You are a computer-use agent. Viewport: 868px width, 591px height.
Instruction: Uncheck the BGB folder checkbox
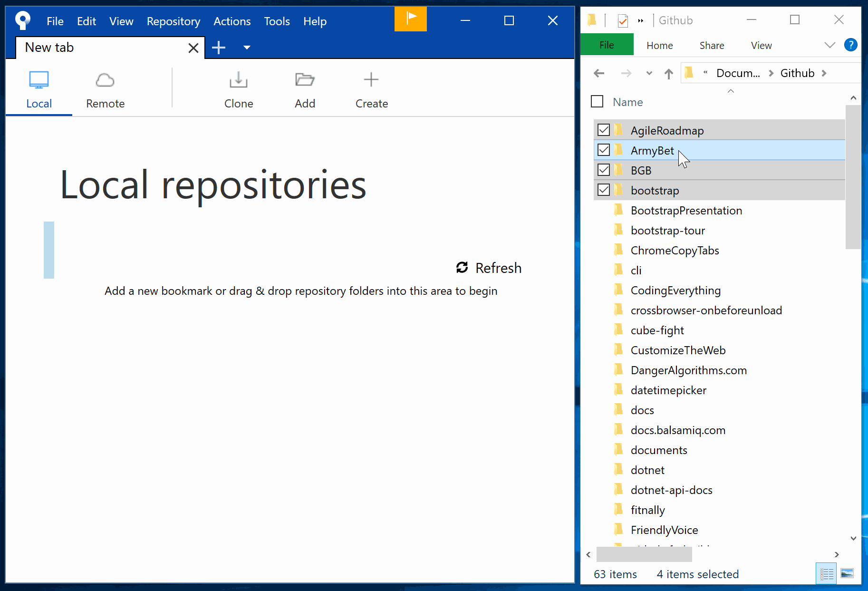(x=604, y=170)
